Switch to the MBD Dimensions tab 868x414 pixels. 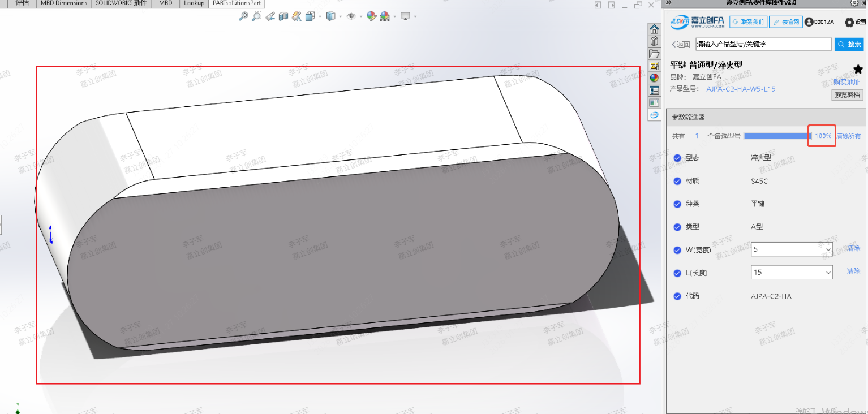tap(64, 3)
